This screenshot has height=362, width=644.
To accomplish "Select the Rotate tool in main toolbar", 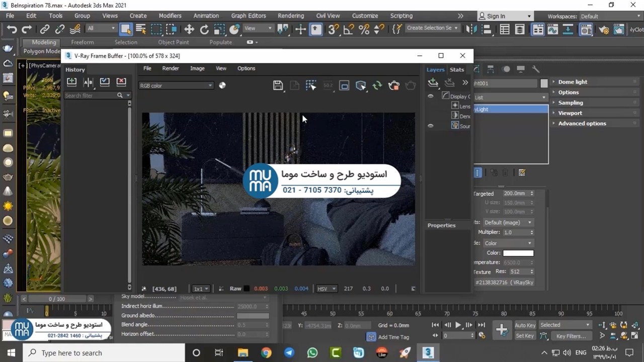I will [x=204, y=29].
